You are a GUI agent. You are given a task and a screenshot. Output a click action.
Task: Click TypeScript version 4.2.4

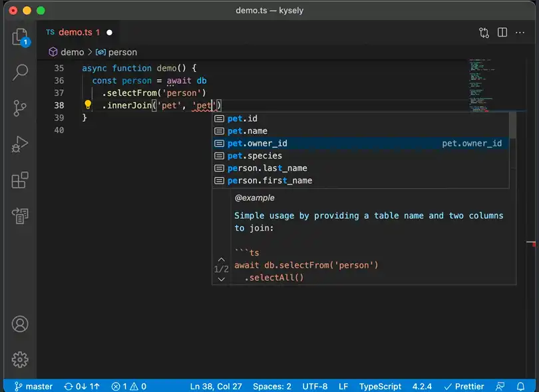coord(422,387)
